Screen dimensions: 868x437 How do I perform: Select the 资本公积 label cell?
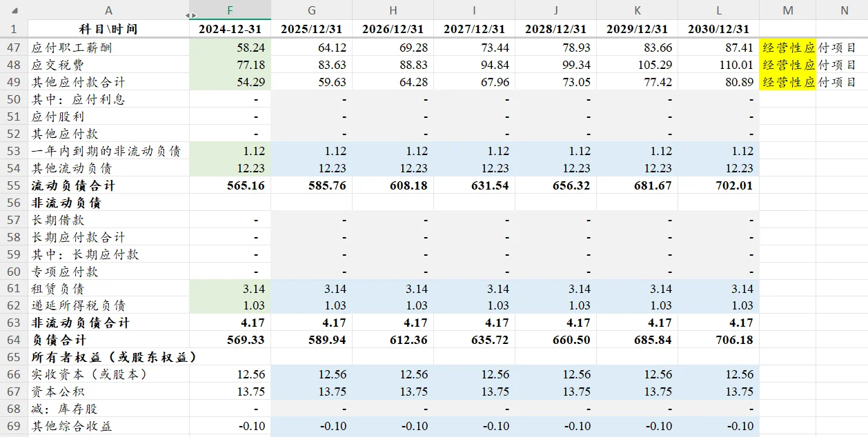[x=108, y=392]
